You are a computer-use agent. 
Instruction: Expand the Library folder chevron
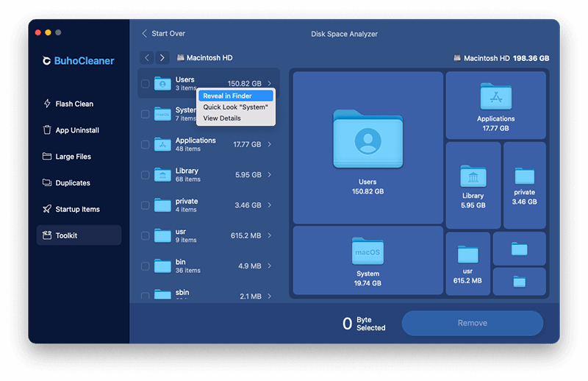[x=269, y=174]
